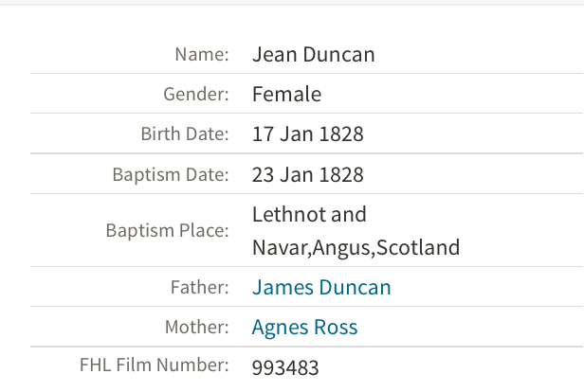Click the FHL Film Number label
584x392 pixels.
pos(154,365)
